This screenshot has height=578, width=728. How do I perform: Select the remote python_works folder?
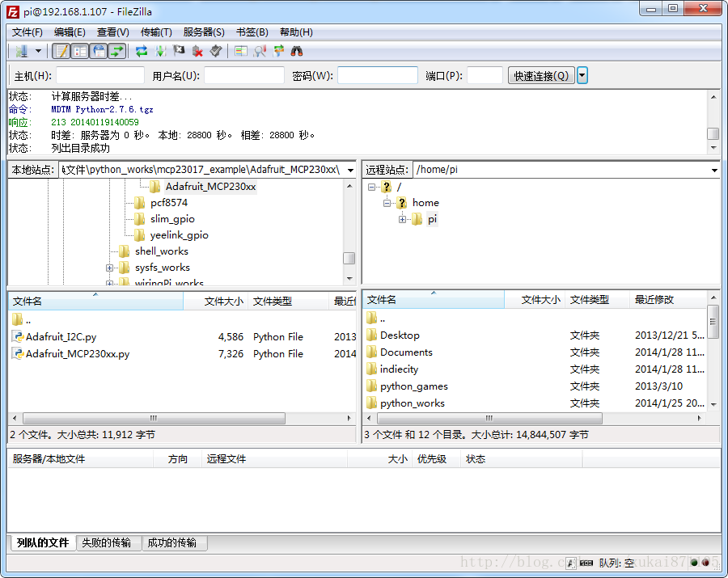(x=413, y=403)
